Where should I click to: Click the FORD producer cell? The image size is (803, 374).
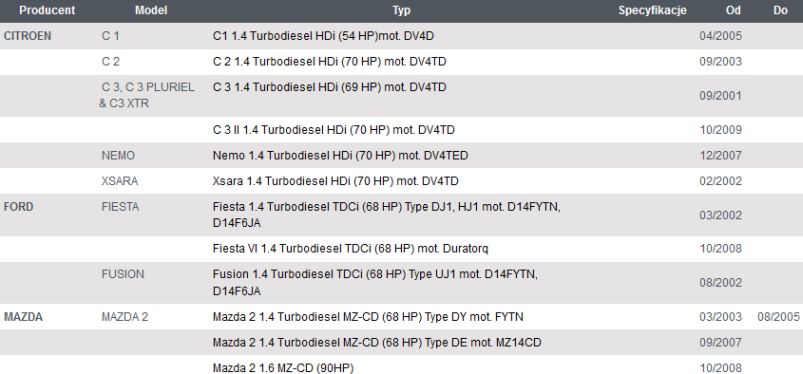pos(18,207)
